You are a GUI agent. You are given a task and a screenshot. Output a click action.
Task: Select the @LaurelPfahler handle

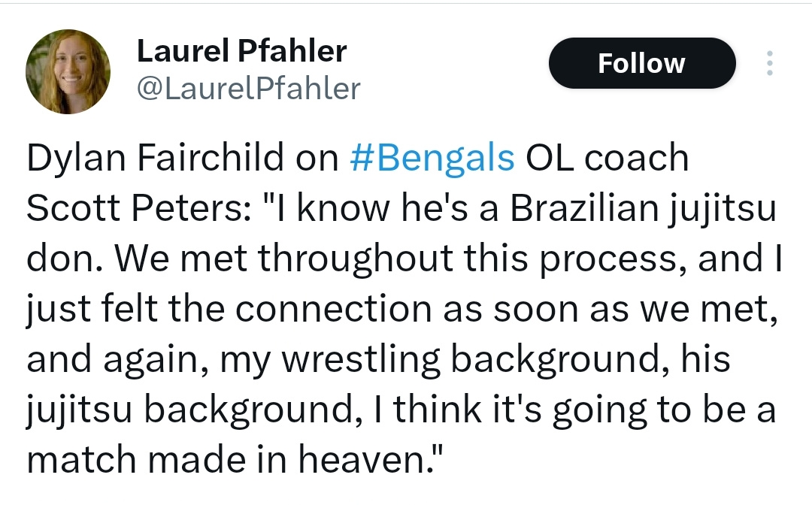coord(249,88)
